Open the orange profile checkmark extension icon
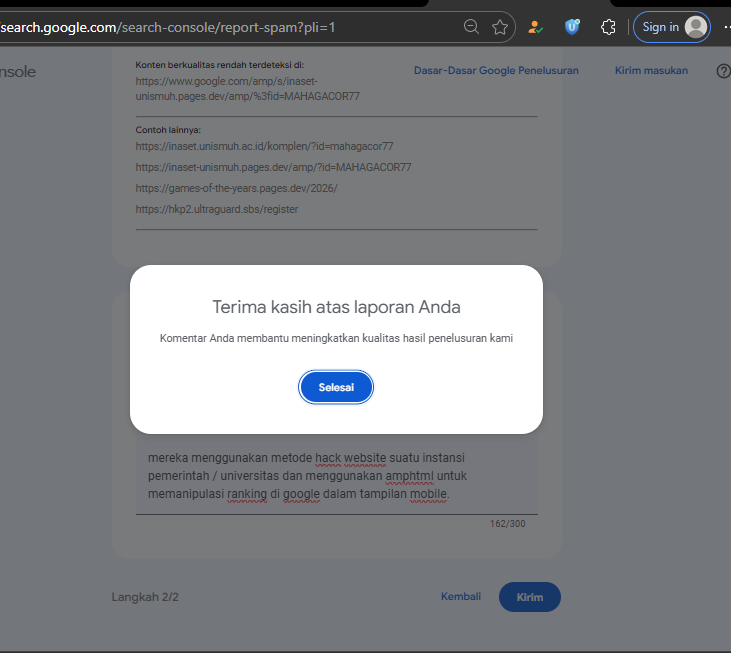This screenshot has width=731, height=653. click(535, 27)
